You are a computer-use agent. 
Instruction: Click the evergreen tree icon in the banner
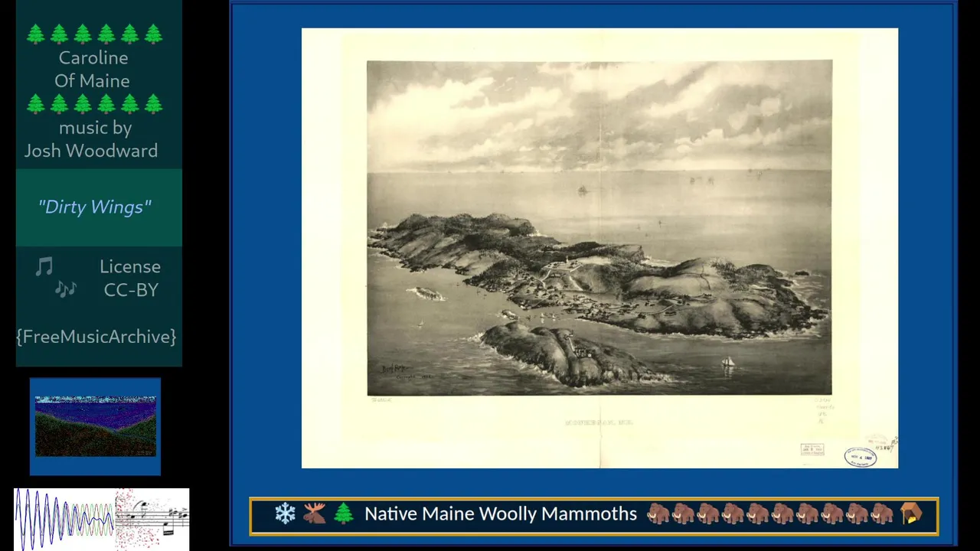[x=344, y=514]
